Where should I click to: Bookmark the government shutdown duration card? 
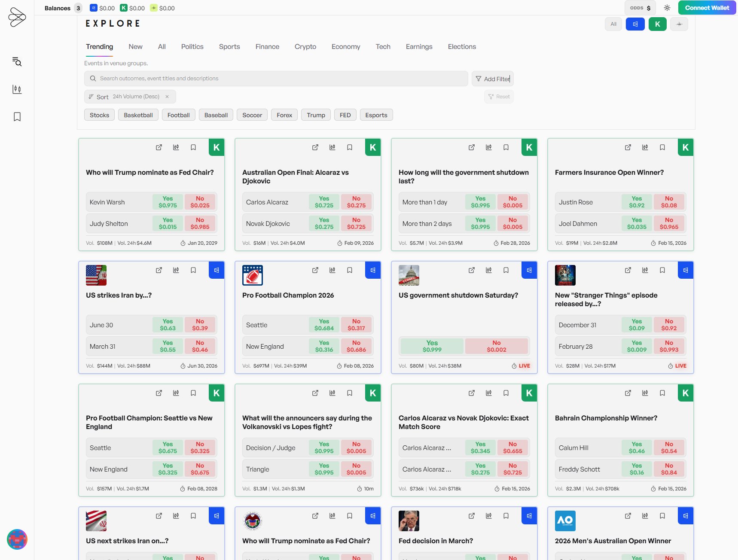506,147
